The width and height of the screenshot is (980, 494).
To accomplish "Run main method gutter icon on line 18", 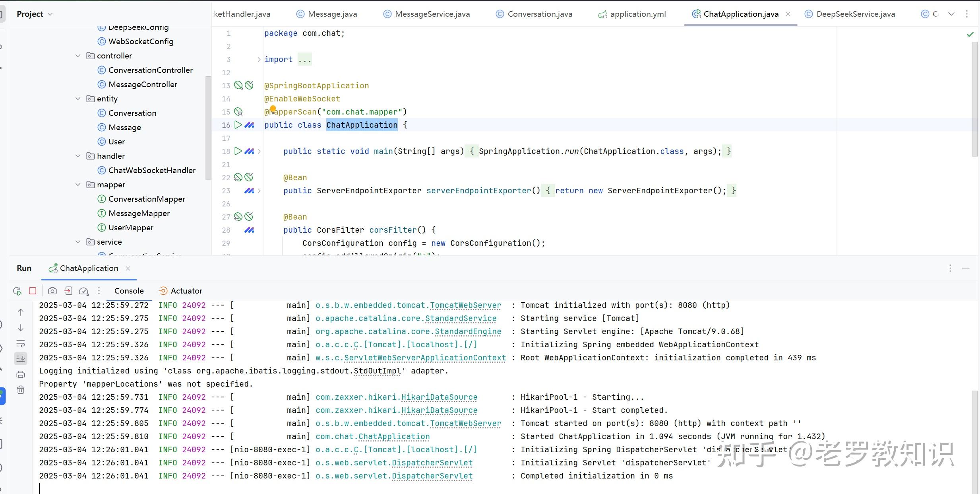I will pyautogui.click(x=238, y=151).
